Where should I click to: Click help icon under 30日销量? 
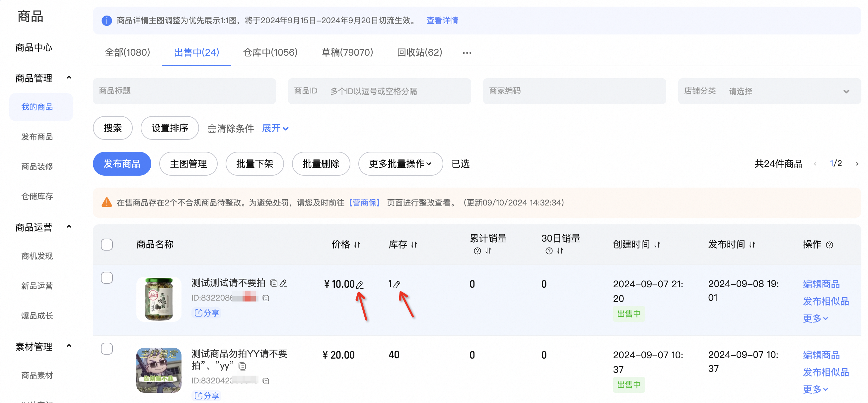click(x=549, y=251)
